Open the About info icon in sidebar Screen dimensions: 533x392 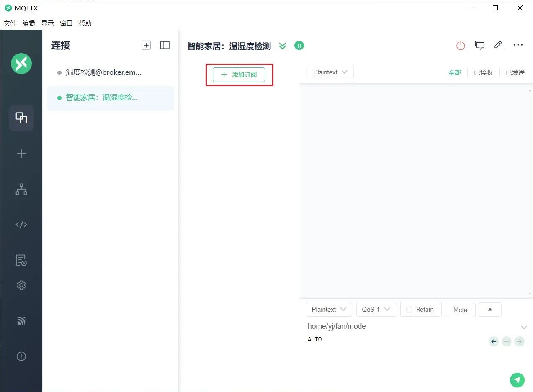tap(21, 356)
